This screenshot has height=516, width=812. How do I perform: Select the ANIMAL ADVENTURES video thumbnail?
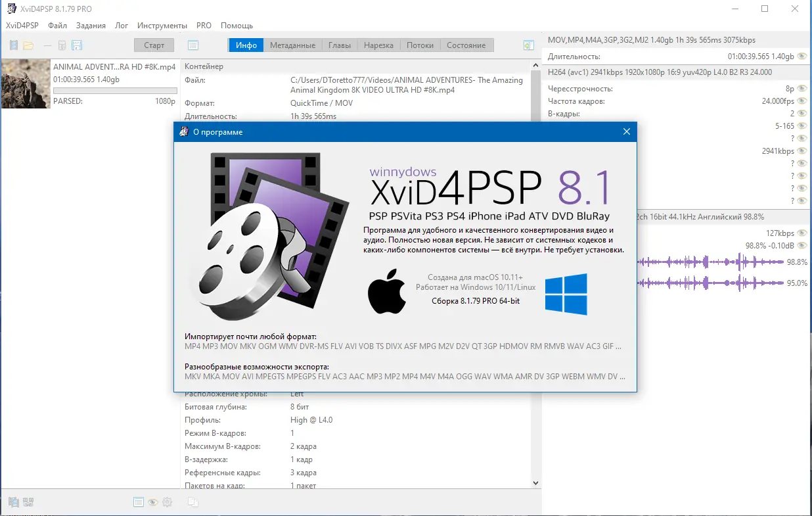coord(26,83)
